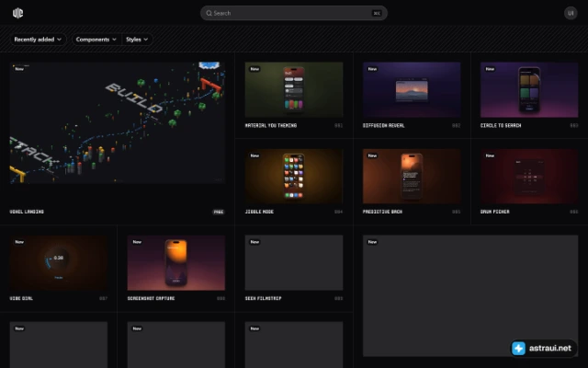The height and width of the screenshot is (368, 588).
Task: Click the New badge on Voxel Landing
Action: 19,69
